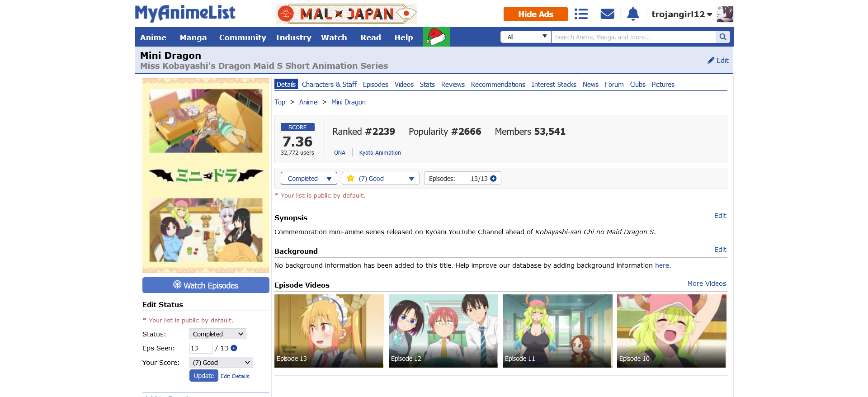
Task: Open the list menu icon in header
Action: tap(581, 14)
